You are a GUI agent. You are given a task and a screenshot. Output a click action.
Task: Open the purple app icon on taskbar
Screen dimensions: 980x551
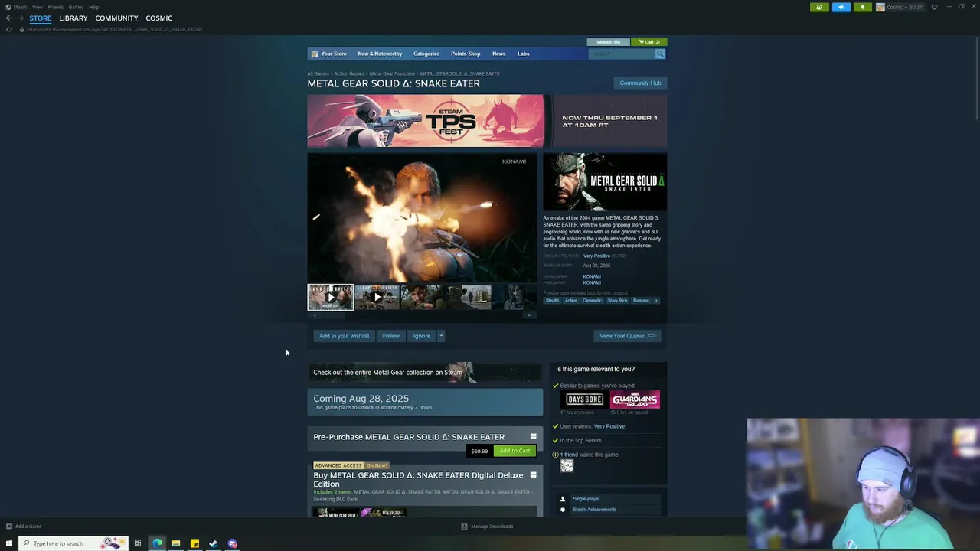click(233, 543)
